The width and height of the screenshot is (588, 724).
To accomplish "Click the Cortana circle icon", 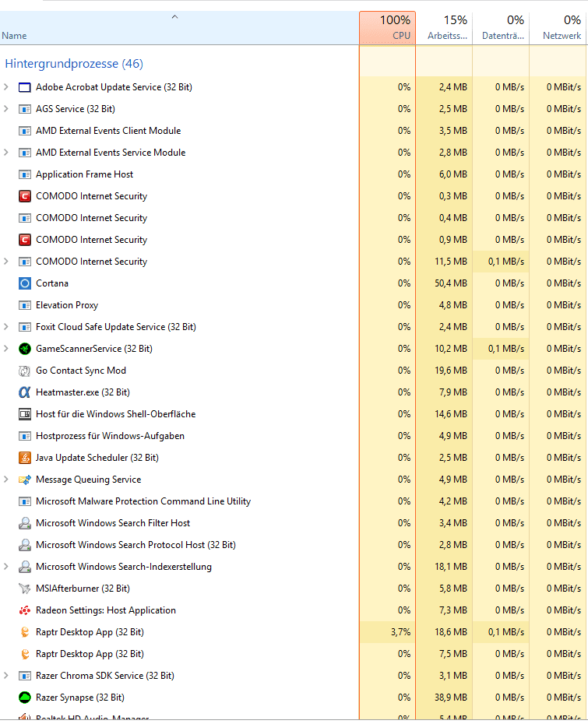I will 24,283.
